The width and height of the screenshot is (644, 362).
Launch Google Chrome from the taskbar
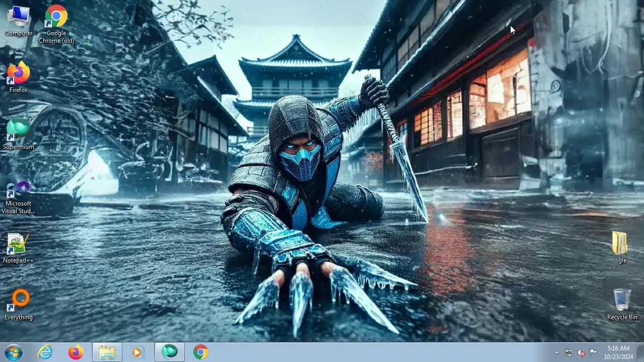coord(200,352)
